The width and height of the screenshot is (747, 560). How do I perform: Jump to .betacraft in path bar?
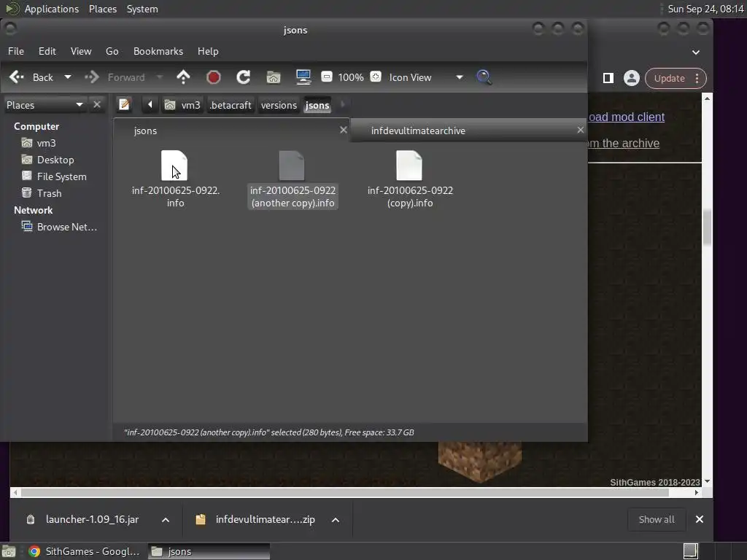(231, 105)
